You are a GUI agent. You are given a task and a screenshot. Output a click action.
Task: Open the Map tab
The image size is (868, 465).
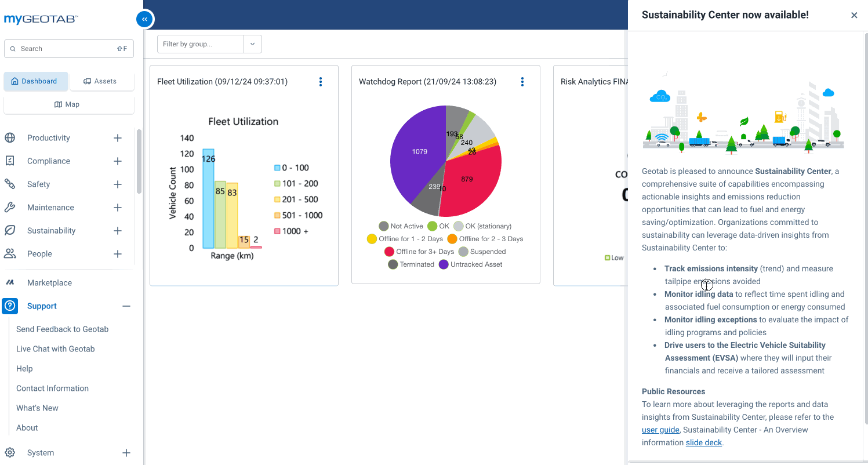(x=67, y=104)
